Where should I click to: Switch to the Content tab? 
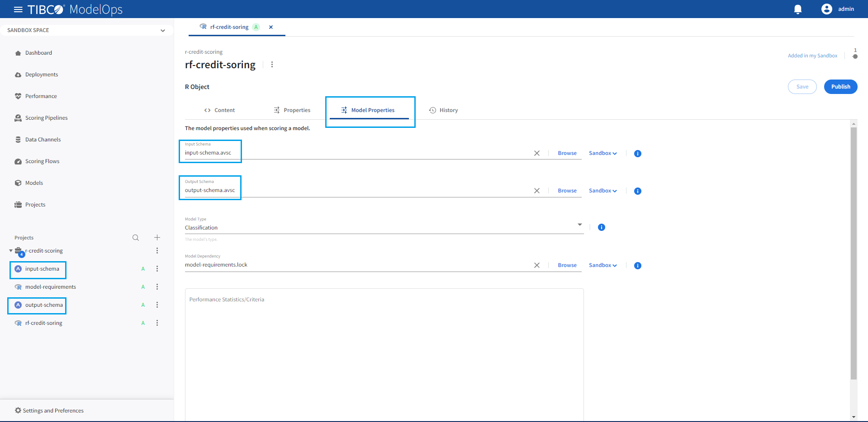(219, 110)
